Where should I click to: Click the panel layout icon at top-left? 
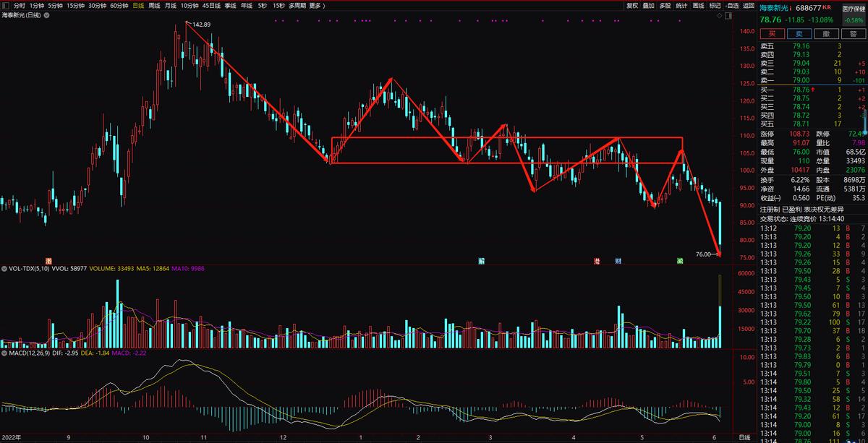point(6,5)
